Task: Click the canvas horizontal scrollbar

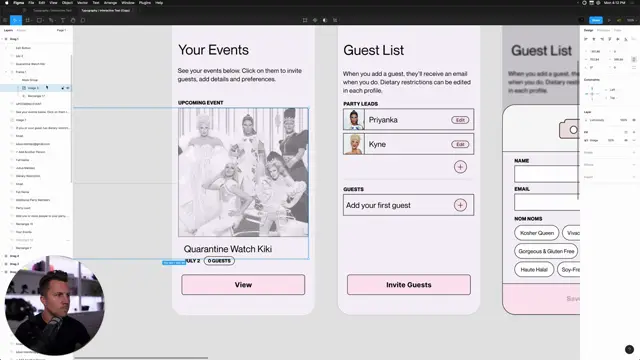Action: pyautogui.click(x=141, y=358)
